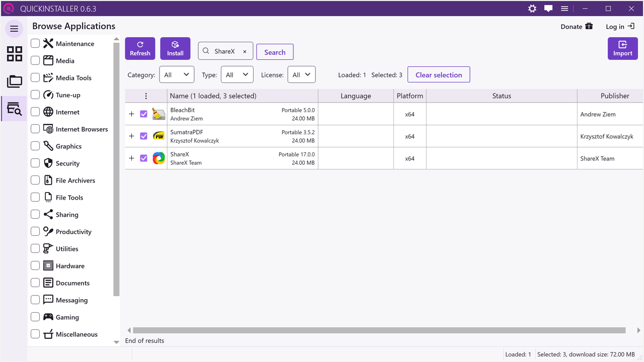Click the Install button
Viewport: 644px width, 362px height.
click(175, 49)
